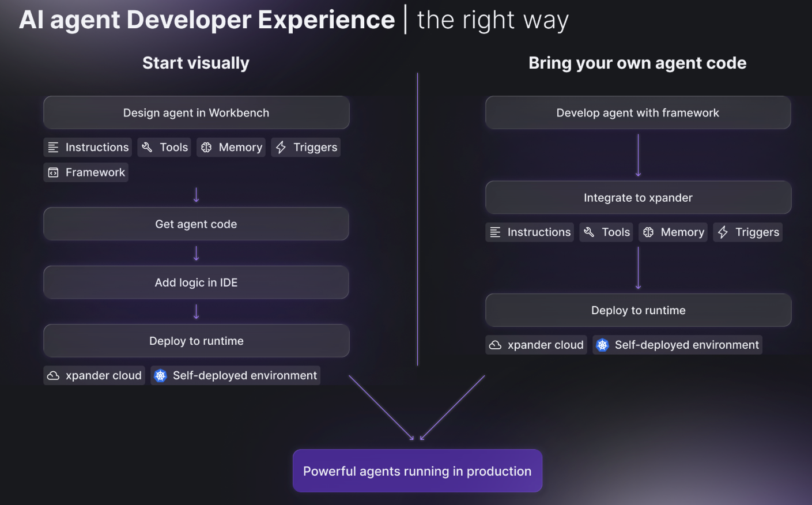Click Self-deployed environment text under Start visually
812x505 pixels.
pyautogui.click(x=245, y=376)
